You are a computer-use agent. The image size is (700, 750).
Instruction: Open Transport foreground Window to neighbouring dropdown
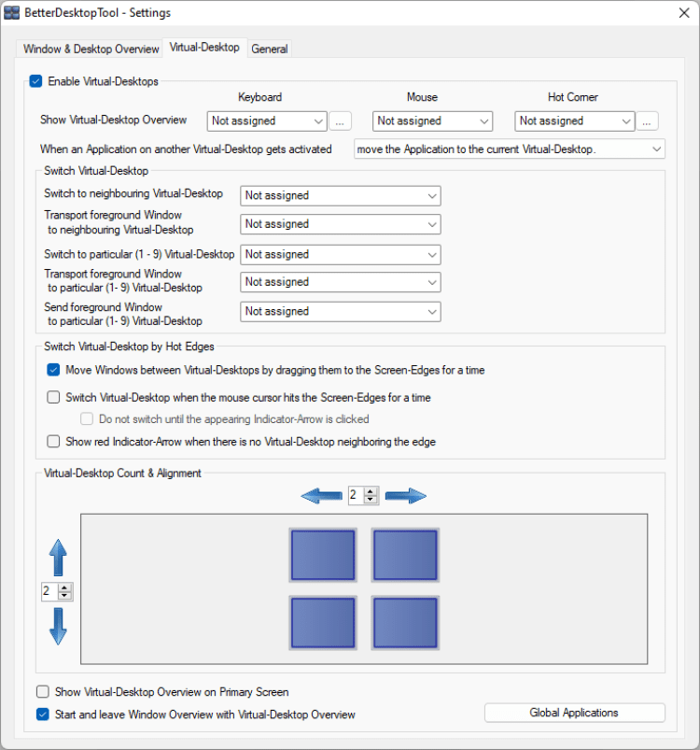(x=341, y=224)
